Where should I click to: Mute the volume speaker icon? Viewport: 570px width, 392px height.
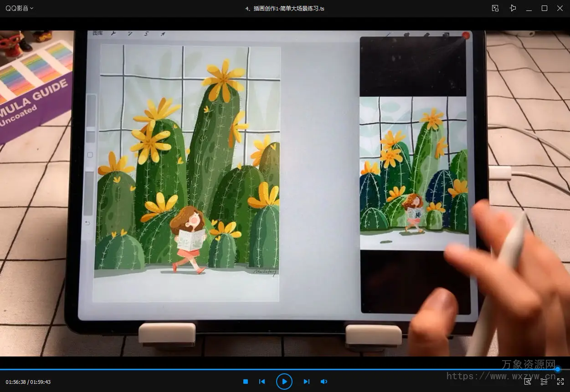tap(324, 382)
